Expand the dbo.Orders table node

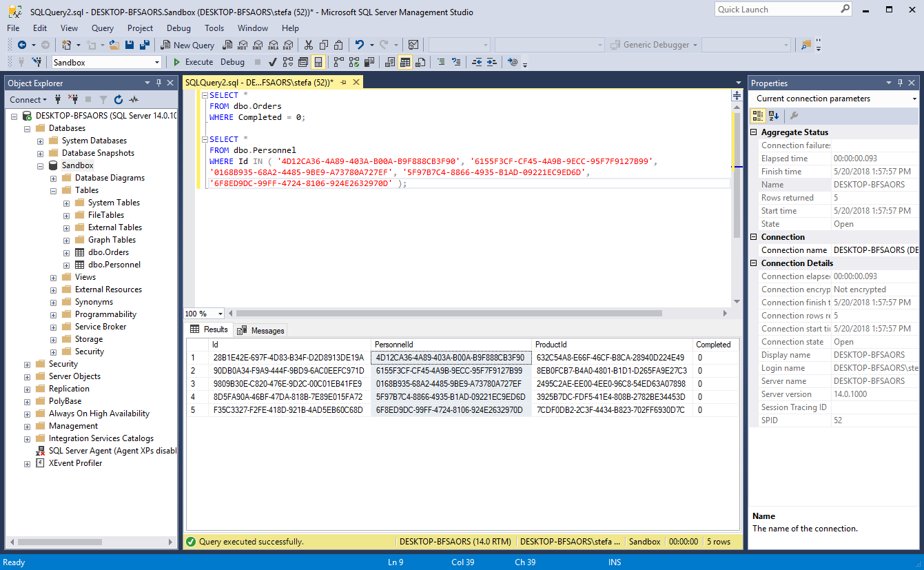point(67,252)
